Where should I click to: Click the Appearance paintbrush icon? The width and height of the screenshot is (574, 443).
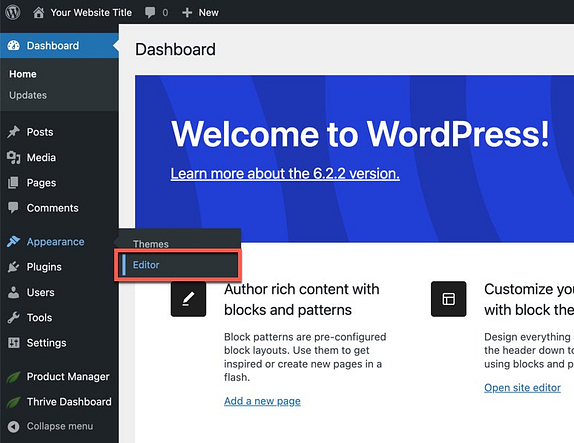(14, 242)
